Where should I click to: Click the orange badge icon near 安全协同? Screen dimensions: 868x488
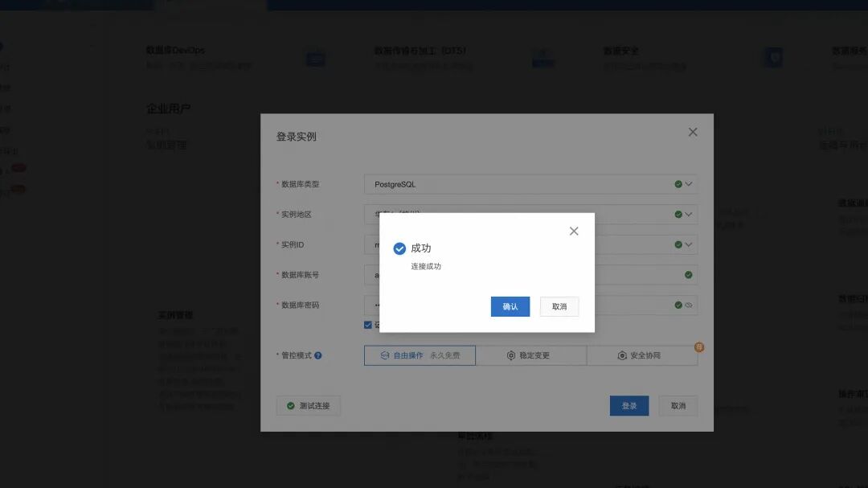[699, 347]
